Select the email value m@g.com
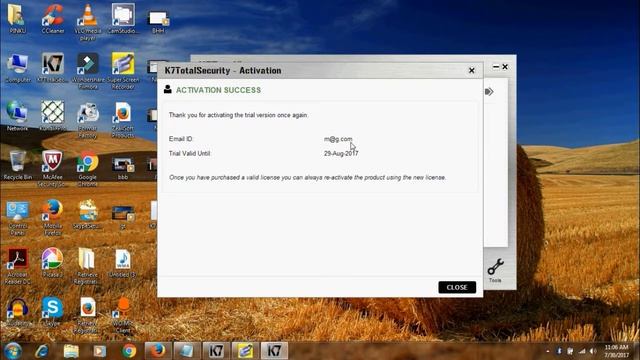Viewport: 640px width, 360px height. click(338, 139)
